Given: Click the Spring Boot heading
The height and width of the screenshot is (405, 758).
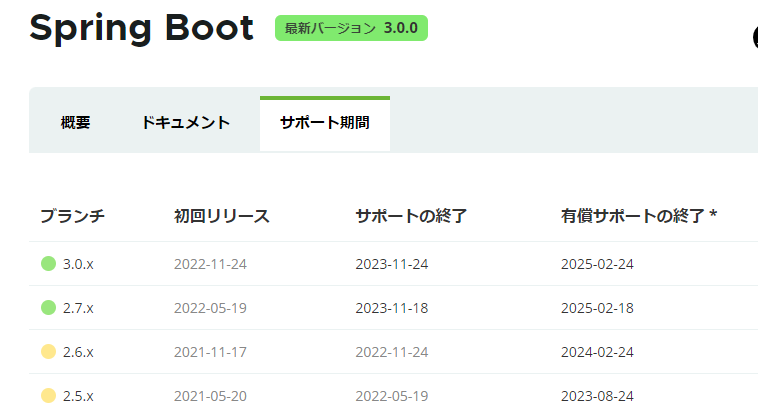Looking at the screenshot, I should tap(141, 28).
